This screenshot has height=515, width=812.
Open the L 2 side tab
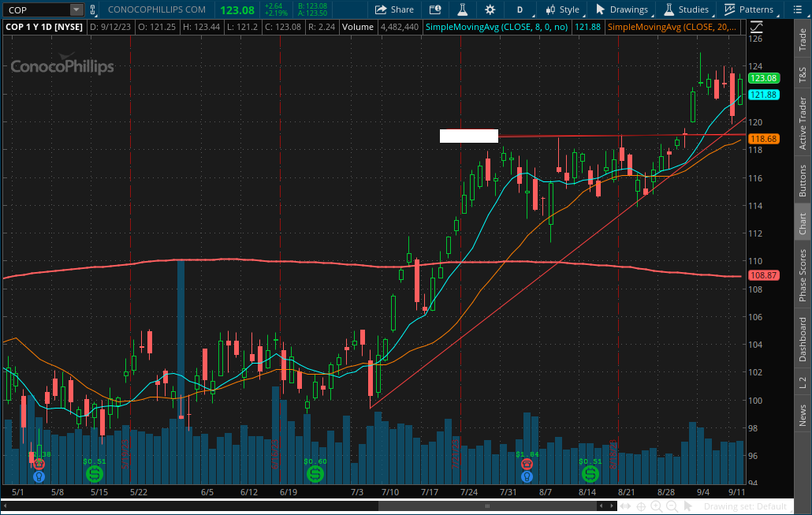point(803,383)
